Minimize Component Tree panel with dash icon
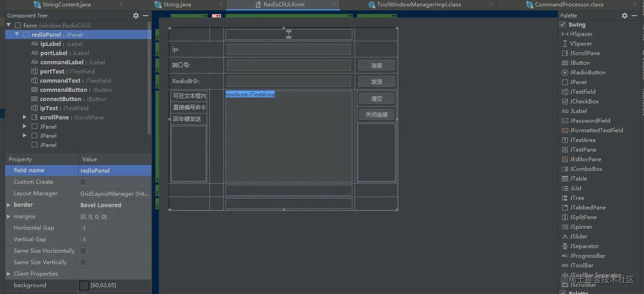Screen dimensions: 644x294 coord(146,16)
